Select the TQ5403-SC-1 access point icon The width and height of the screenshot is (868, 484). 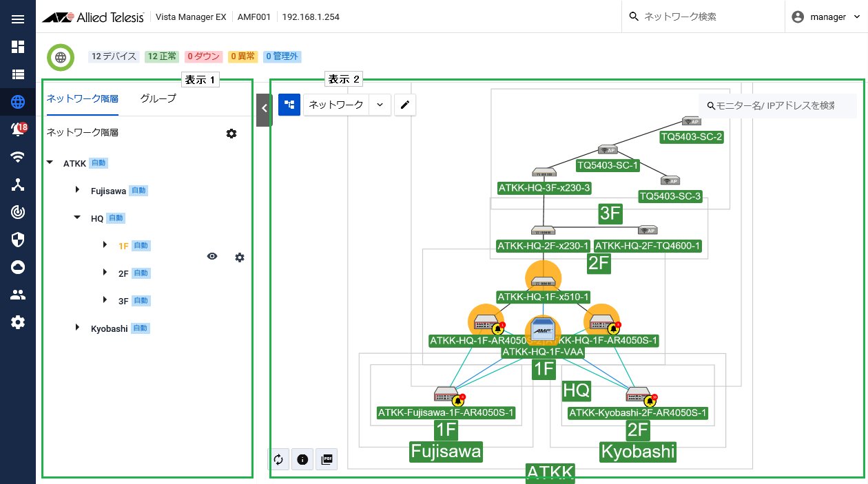(x=608, y=150)
